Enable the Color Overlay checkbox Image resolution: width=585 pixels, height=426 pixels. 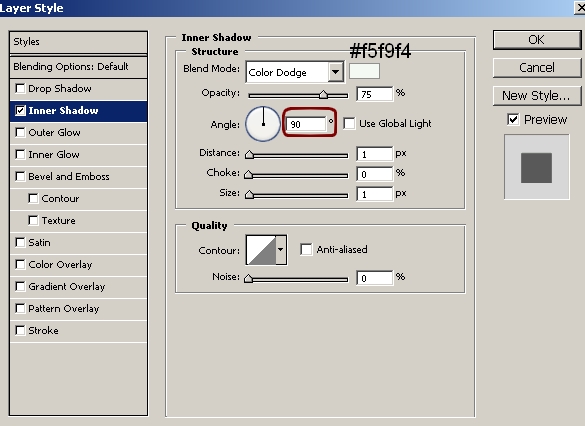[x=20, y=264]
